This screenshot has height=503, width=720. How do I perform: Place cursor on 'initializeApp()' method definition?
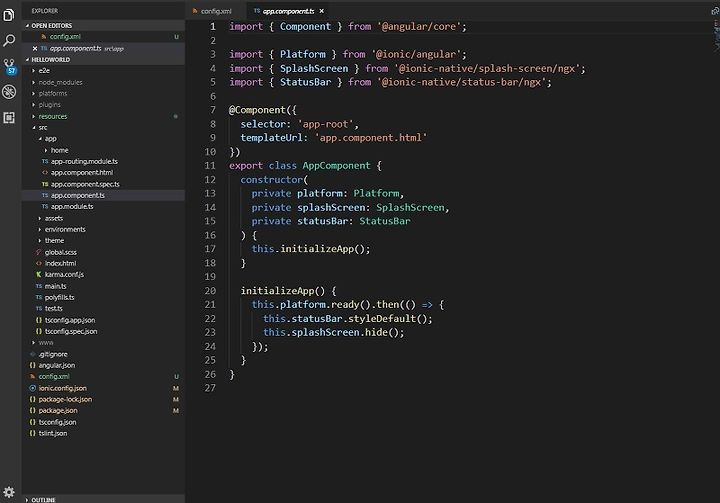pos(282,291)
